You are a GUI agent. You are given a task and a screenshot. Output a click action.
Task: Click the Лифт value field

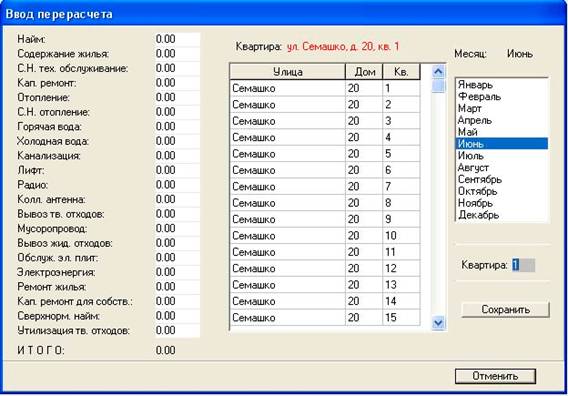pyautogui.click(x=177, y=170)
